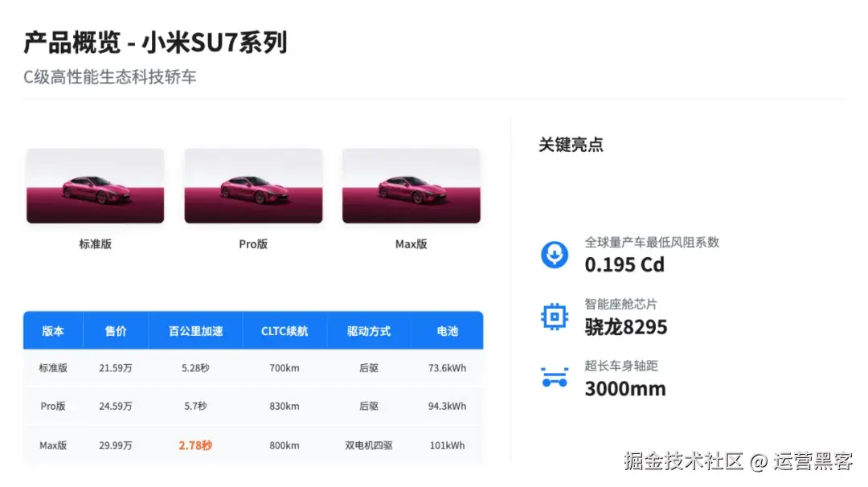Click the 产品概览 - 小米SU7系列 title
Viewport: 868px width, 487px height.
(x=156, y=43)
